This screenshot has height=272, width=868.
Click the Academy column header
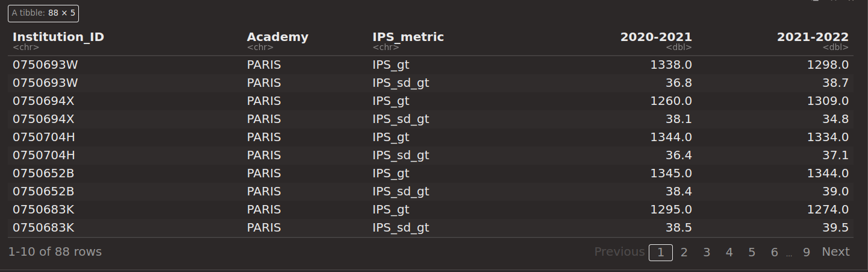pyautogui.click(x=278, y=37)
